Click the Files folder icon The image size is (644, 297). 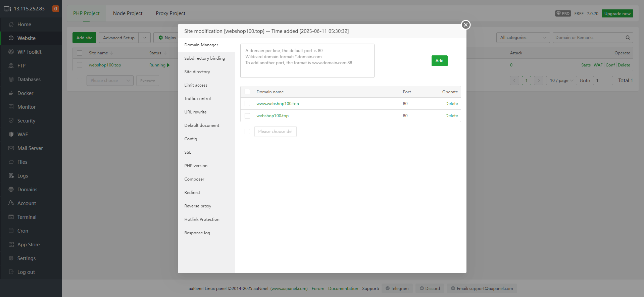click(11, 162)
